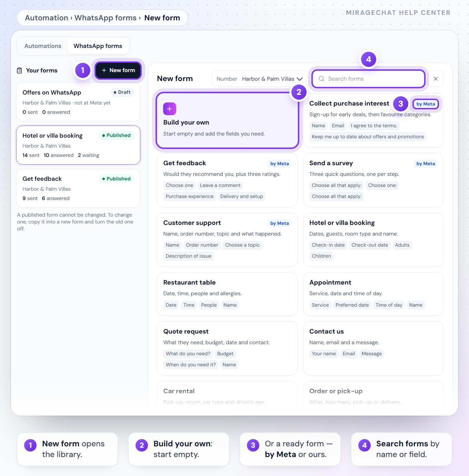Click the Check-in date field chip
Screen dimensions: 469x476
pyautogui.click(x=328, y=245)
